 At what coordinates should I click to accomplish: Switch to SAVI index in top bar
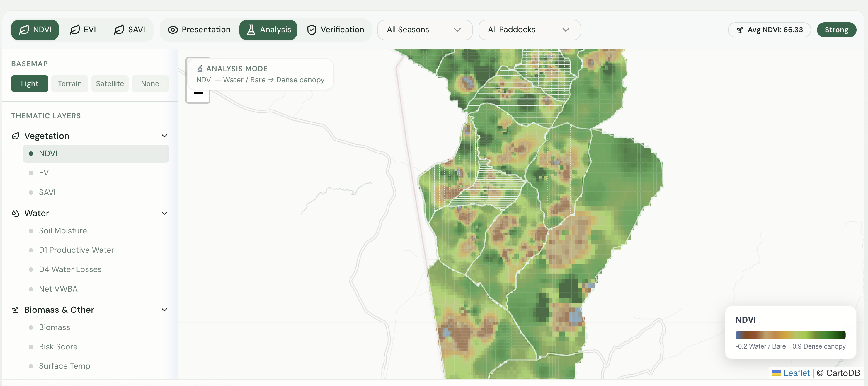(x=130, y=30)
